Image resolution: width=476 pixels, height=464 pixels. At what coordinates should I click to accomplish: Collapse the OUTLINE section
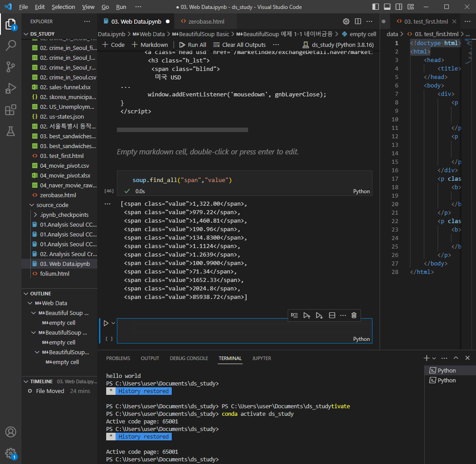(x=26, y=294)
